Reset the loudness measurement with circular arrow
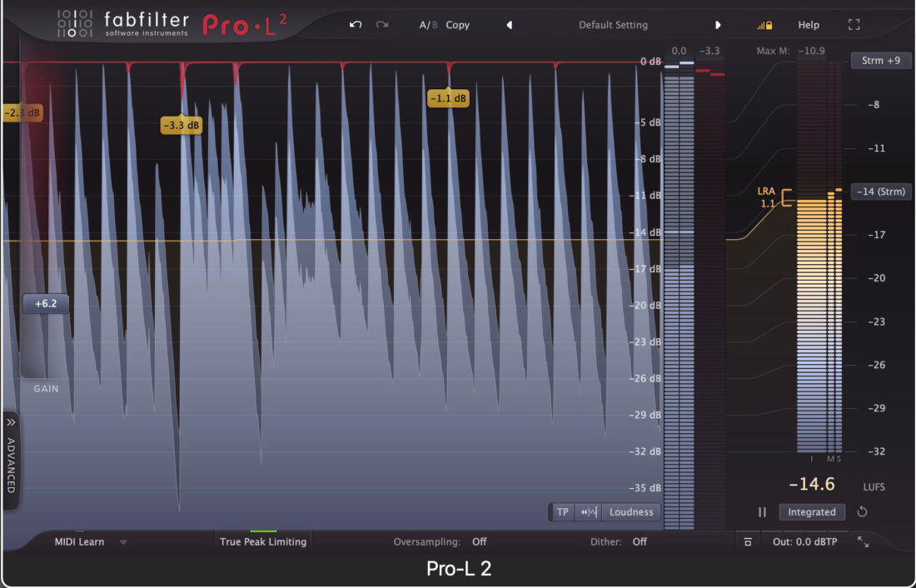Viewport: 916px width, 588px height. (x=862, y=512)
